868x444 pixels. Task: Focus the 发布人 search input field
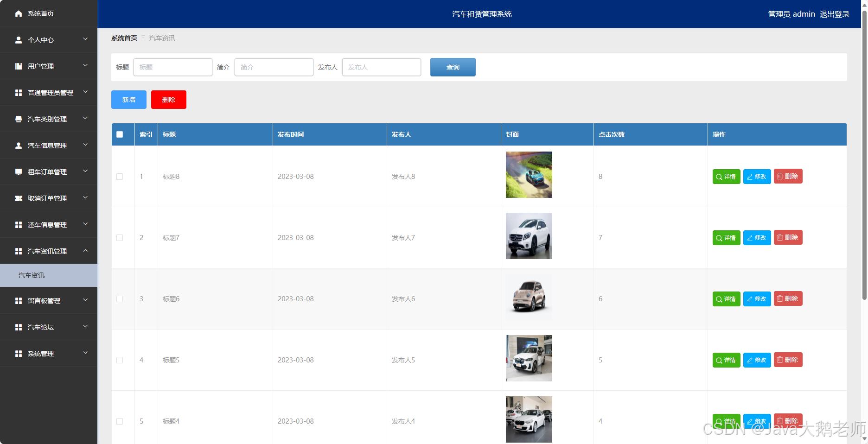tap(382, 67)
